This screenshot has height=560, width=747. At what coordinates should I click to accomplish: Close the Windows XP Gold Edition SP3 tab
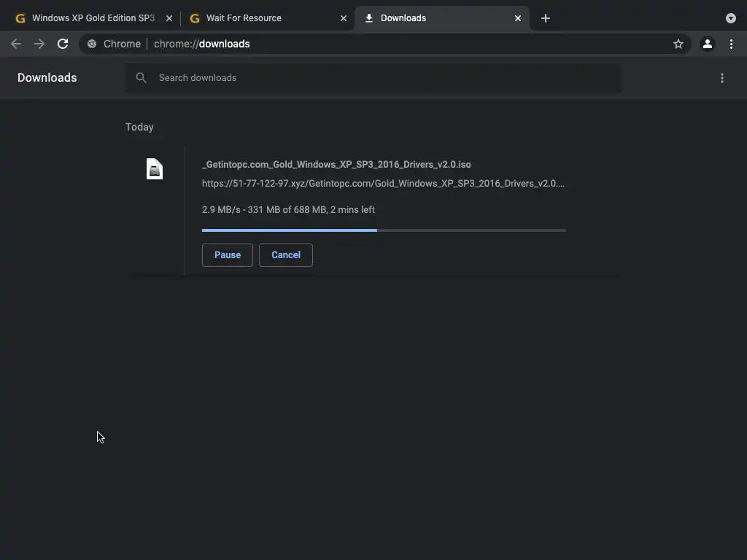[169, 18]
